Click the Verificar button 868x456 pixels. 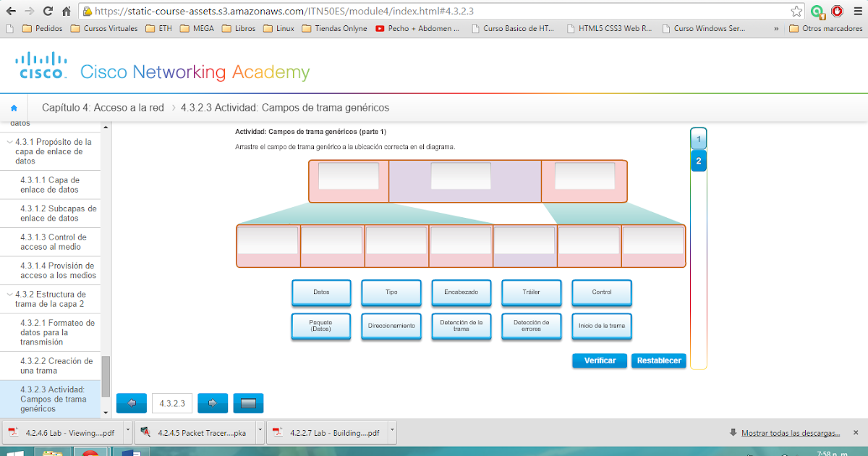tap(599, 360)
